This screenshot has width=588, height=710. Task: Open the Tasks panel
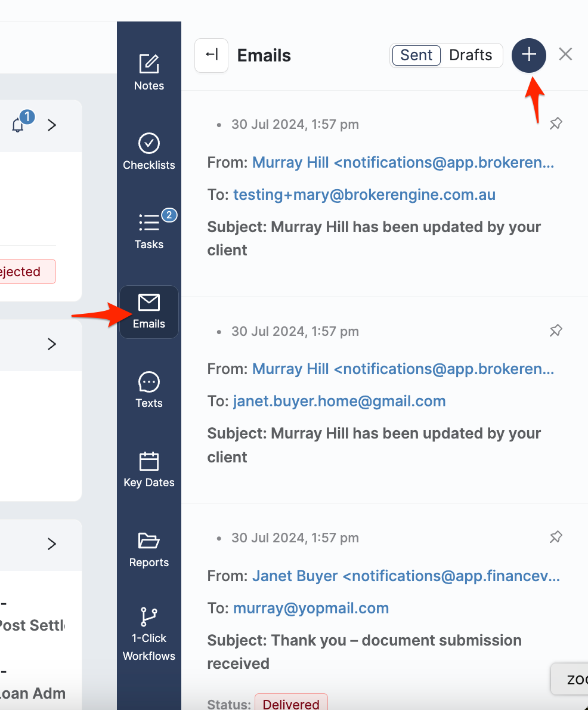tap(148, 231)
